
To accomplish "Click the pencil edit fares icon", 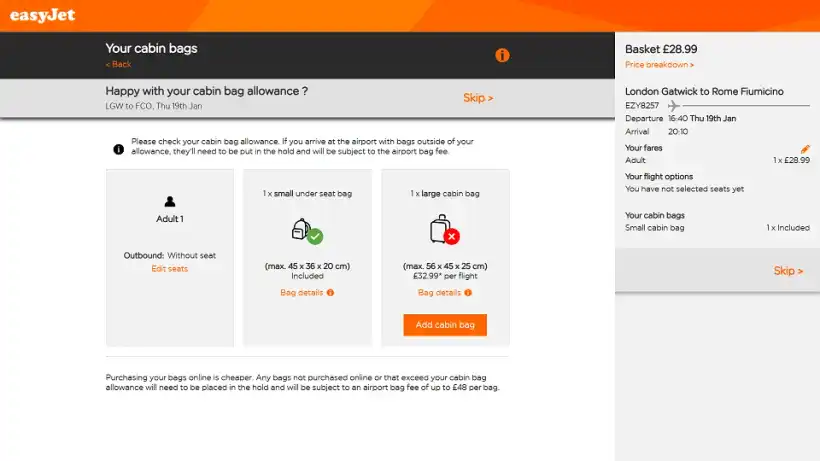I will 805,149.
